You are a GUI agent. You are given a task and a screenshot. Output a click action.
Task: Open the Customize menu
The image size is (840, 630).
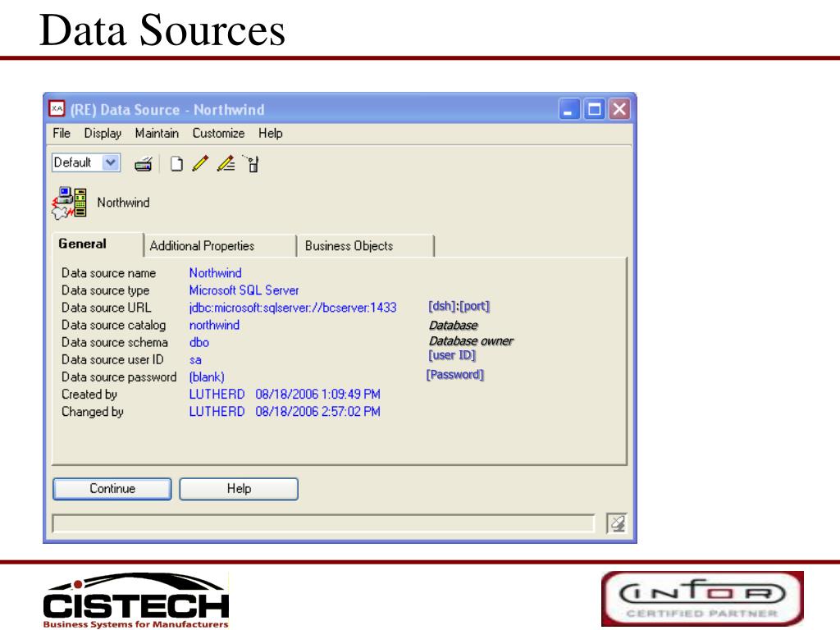coord(218,134)
